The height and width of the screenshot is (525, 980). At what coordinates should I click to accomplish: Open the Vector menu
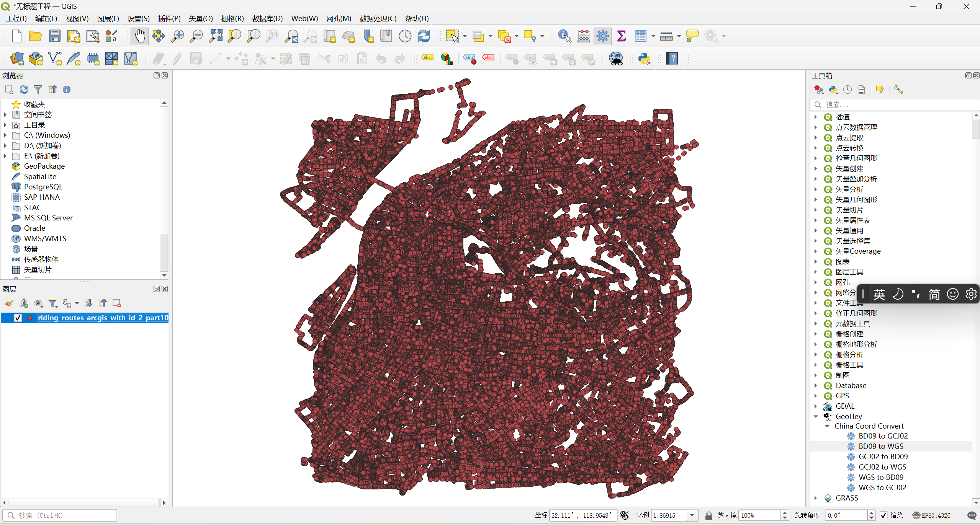point(200,18)
